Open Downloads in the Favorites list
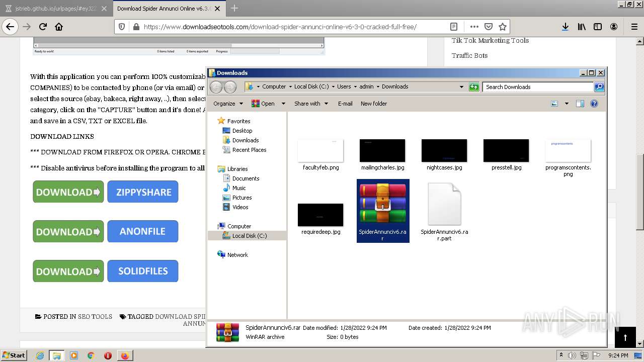This screenshot has width=644, height=362. click(246, 140)
